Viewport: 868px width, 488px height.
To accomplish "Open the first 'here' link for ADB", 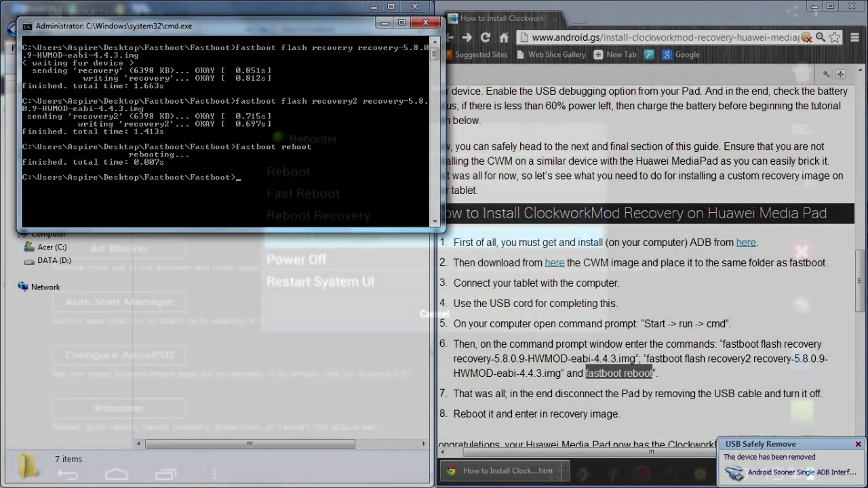I will click(746, 242).
